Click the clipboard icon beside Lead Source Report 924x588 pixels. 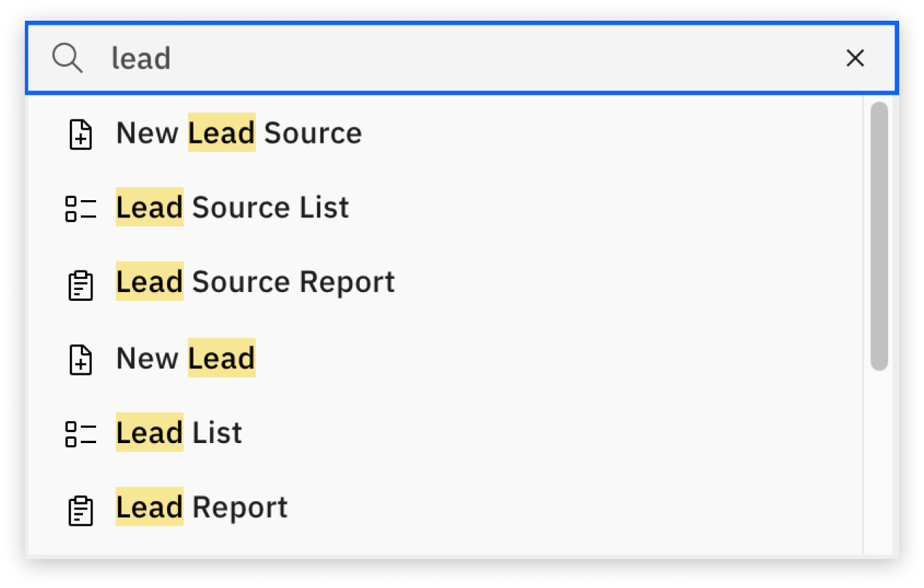[x=81, y=284]
